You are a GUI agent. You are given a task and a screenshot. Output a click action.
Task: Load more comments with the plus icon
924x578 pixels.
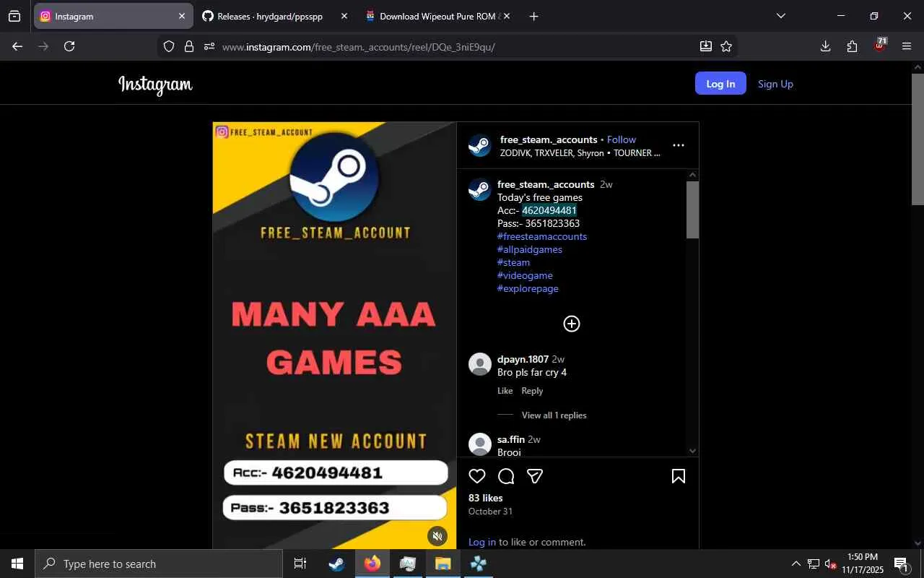coord(572,324)
